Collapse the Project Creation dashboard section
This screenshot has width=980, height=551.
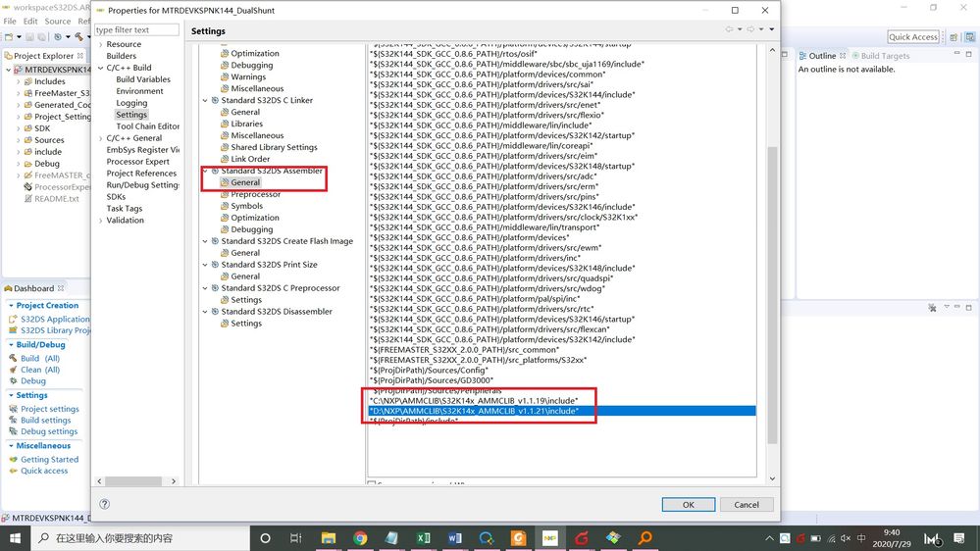click(x=11, y=306)
